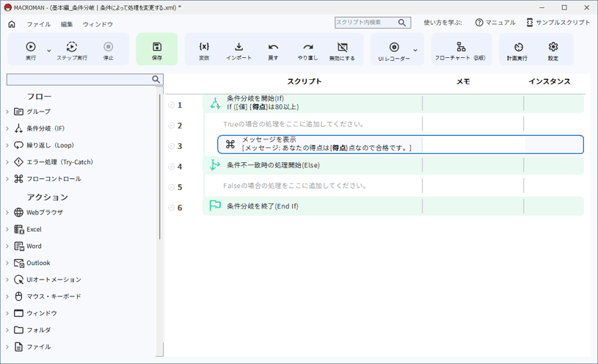Undo with the 戻す button

pyautogui.click(x=273, y=51)
